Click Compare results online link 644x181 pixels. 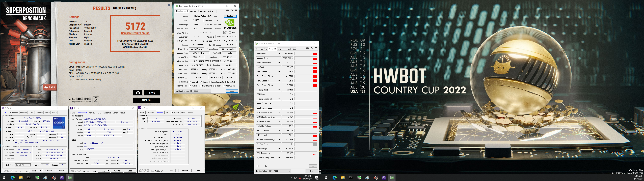[135, 33]
